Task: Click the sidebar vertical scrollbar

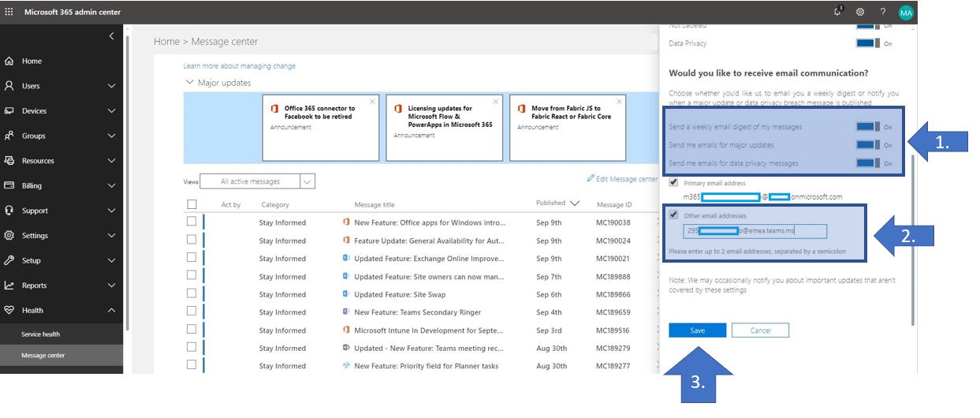Action: click(127, 181)
